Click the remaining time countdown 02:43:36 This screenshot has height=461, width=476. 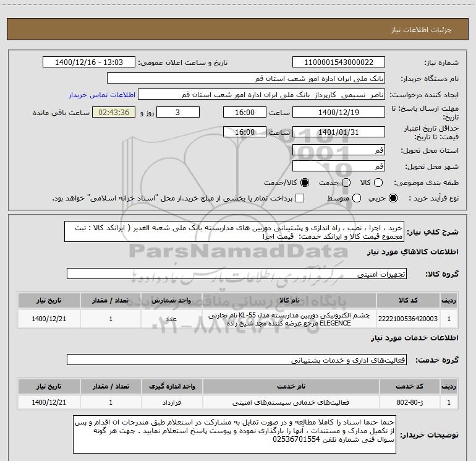(114, 112)
